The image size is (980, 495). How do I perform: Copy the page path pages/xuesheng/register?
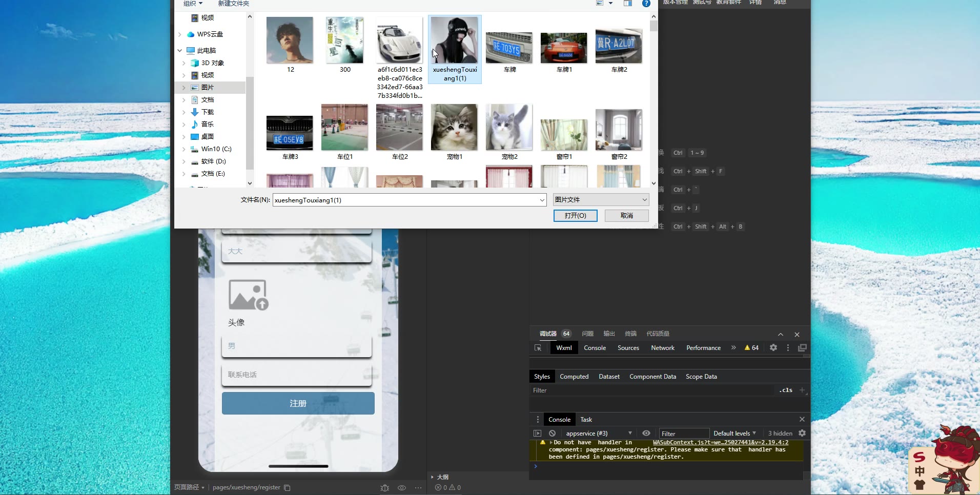[x=287, y=488]
